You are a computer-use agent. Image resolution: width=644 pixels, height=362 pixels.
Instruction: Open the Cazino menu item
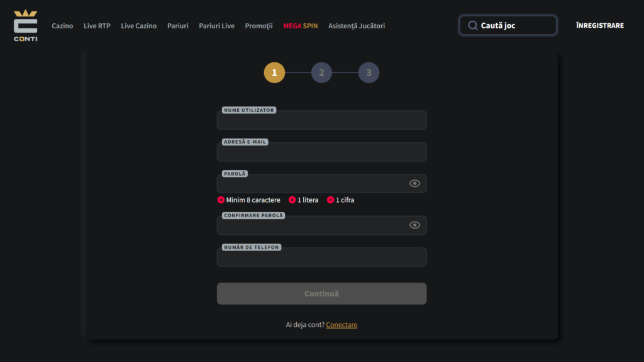(x=62, y=26)
